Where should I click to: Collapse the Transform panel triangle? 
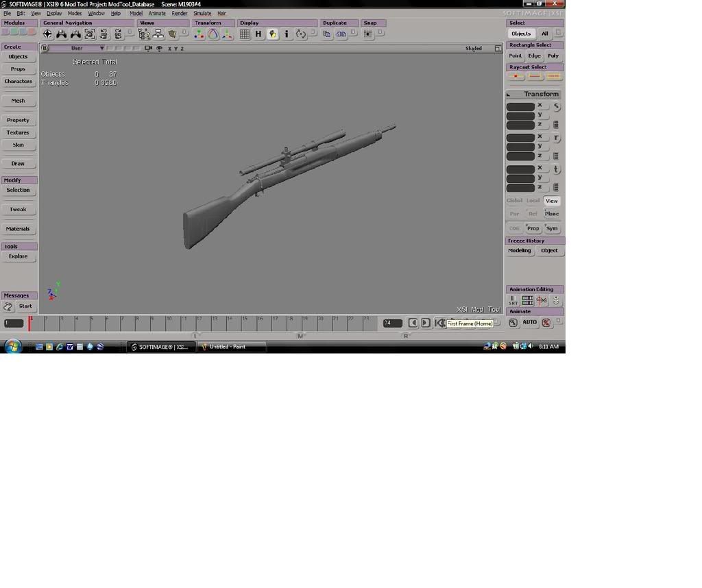click(509, 95)
